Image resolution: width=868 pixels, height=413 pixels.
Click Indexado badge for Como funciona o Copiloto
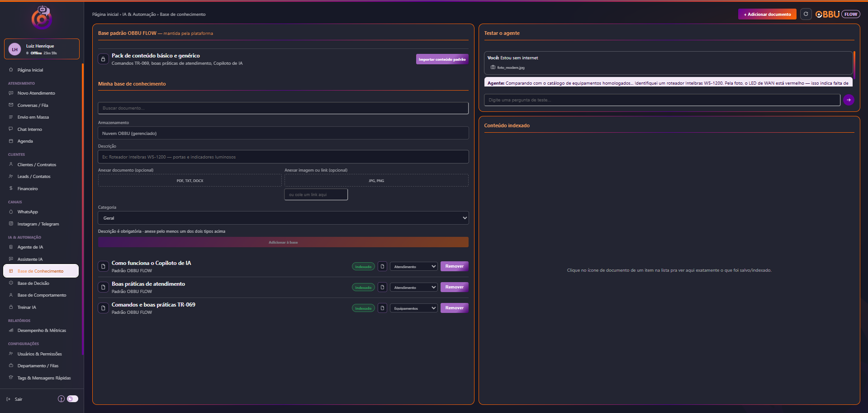(363, 267)
